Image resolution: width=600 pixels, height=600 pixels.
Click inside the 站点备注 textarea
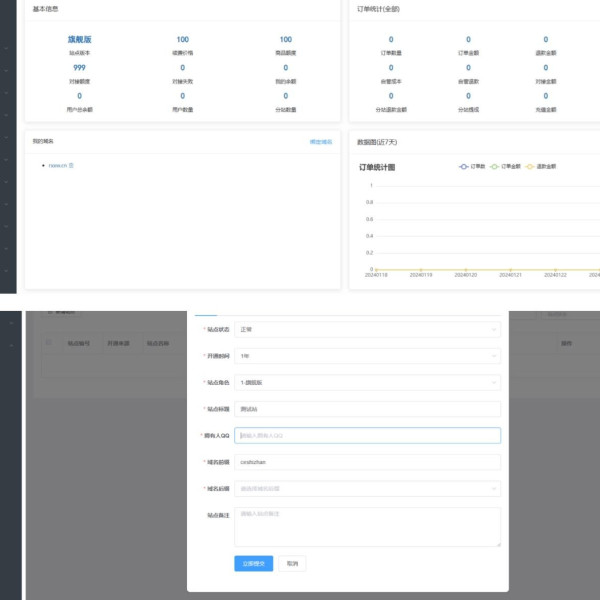366,526
